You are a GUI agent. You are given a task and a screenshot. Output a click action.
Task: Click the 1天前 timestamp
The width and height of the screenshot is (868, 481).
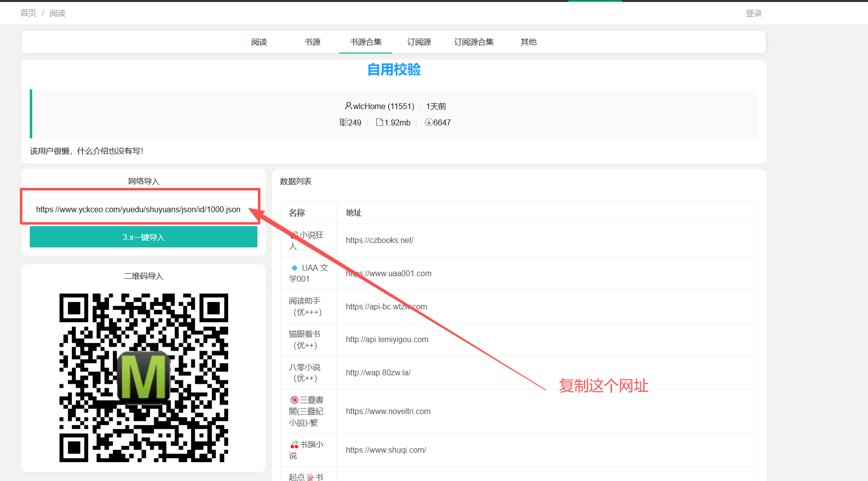[x=436, y=106]
